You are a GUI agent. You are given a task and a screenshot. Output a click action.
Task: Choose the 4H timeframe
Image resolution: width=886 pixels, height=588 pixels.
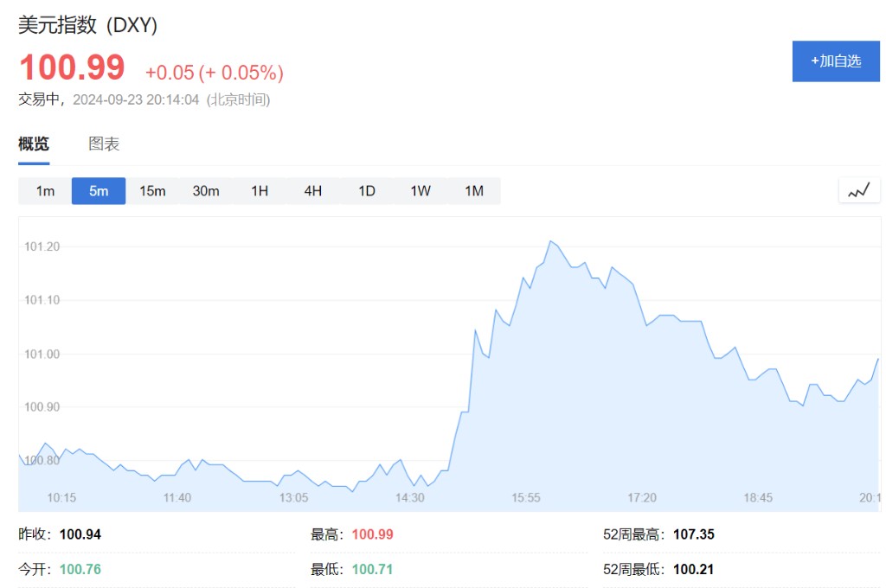tap(313, 191)
